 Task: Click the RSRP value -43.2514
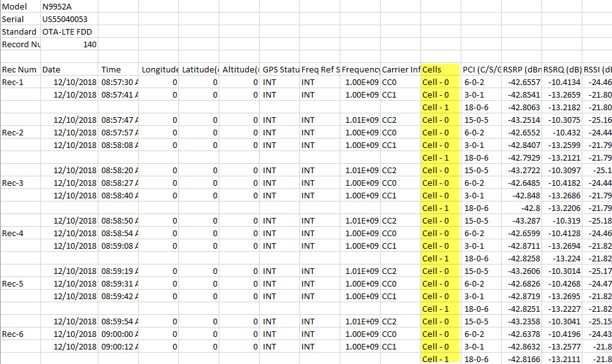click(522, 120)
